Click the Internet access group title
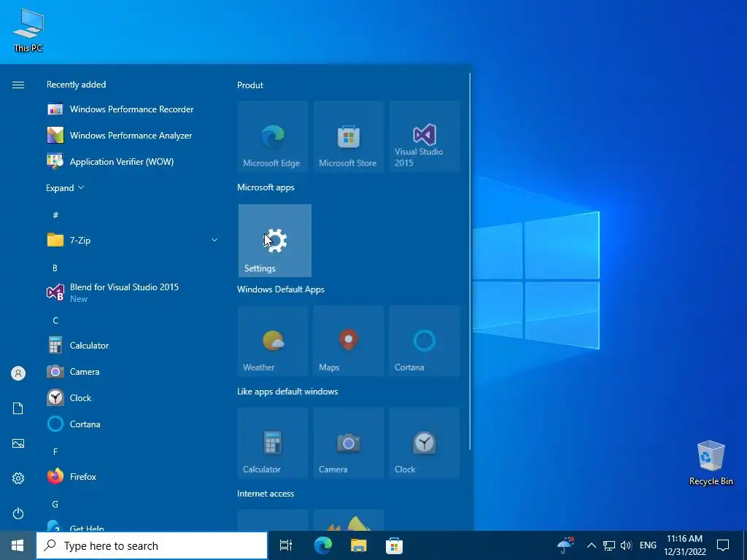Viewport: 747px width, 560px height. click(266, 494)
